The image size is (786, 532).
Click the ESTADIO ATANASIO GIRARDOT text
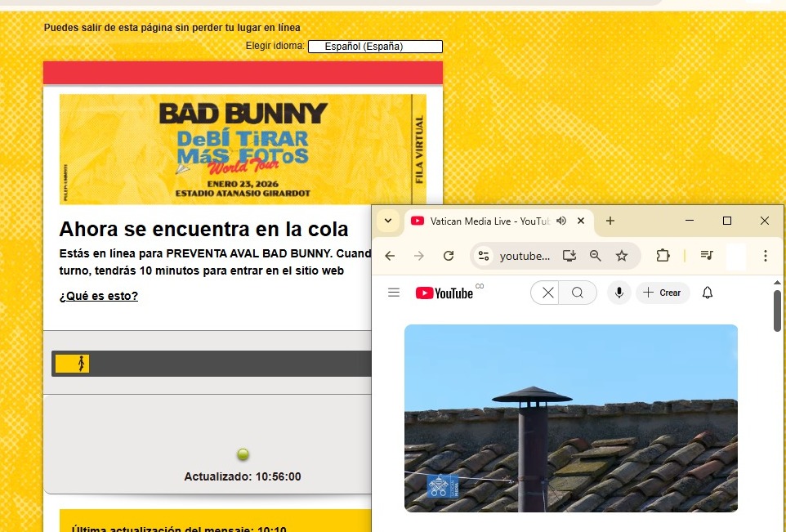pyautogui.click(x=243, y=193)
